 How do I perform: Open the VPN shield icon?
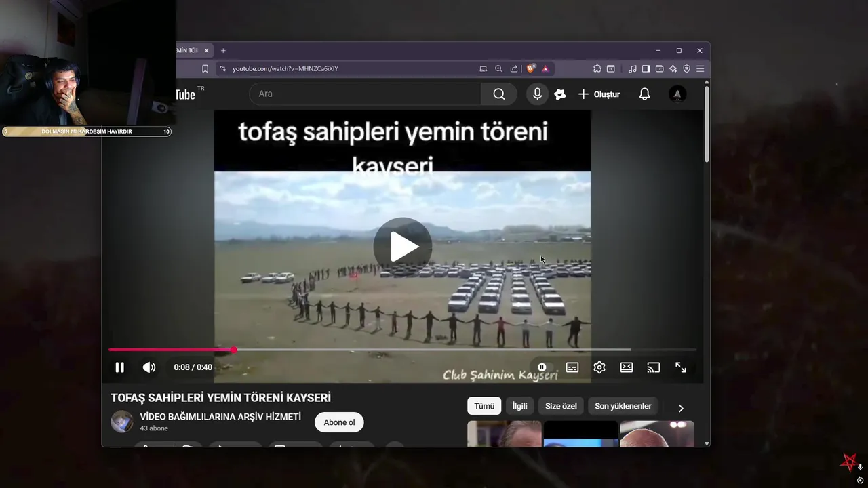(x=686, y=68)
